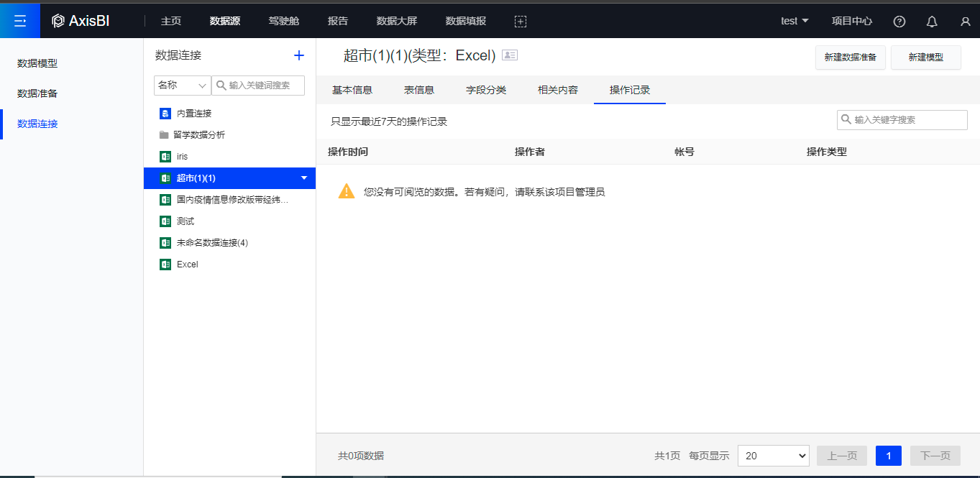Open the help question mark icon
This screenshot has width=980, height=478.
899,22
